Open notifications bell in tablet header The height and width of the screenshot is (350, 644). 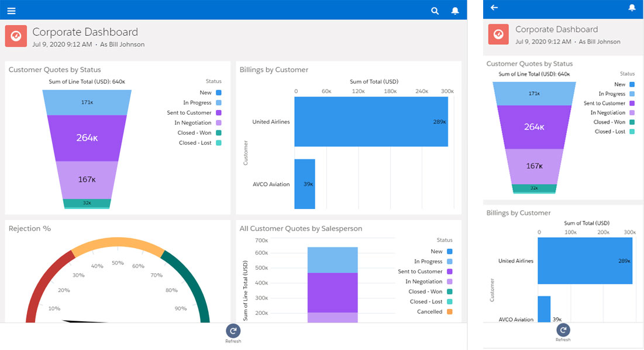[x=455, y=11]
